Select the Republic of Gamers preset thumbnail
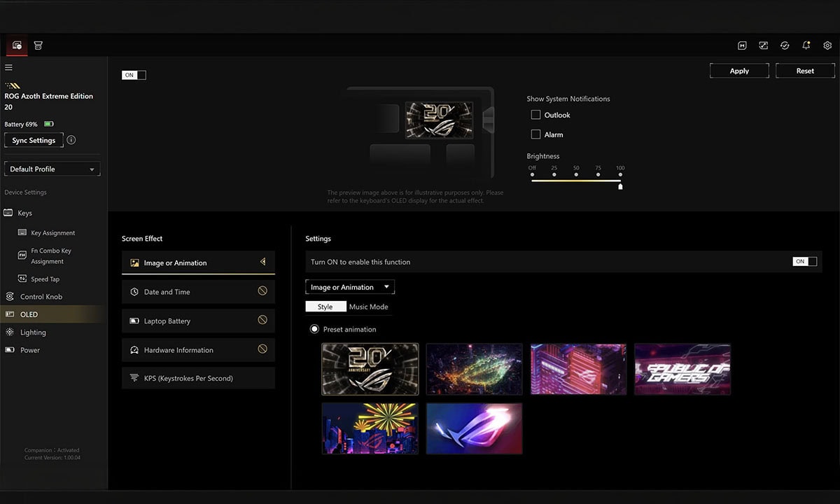Viewport: 840px width, 504px height. click(x=682, y=369)
